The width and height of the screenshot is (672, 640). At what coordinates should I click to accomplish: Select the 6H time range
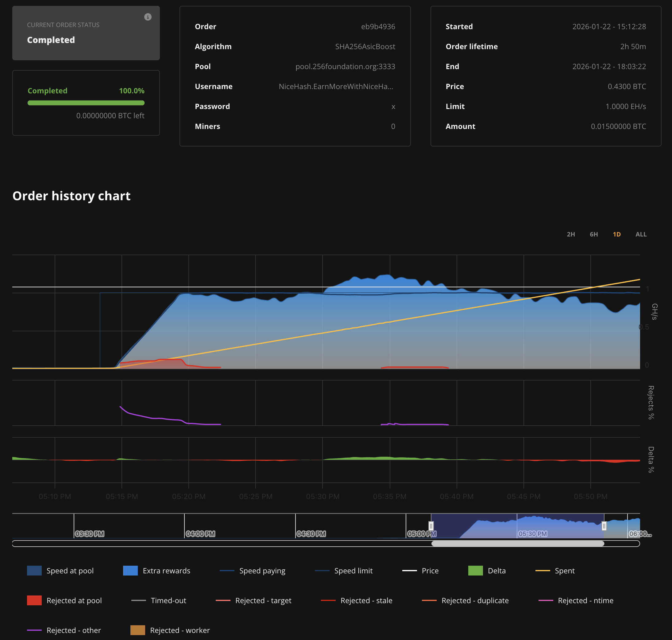pos(593,234)
